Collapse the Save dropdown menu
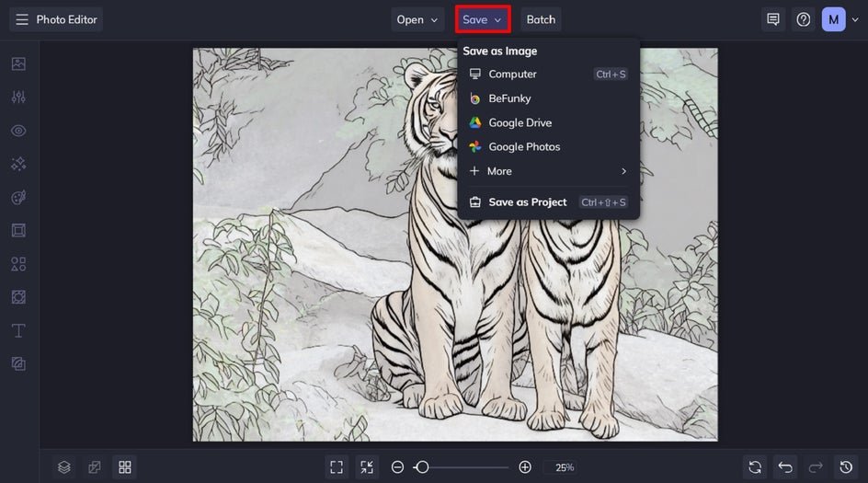Image resolution: width=868 pixels, height=483 pixels. click(x=483, y=20)
